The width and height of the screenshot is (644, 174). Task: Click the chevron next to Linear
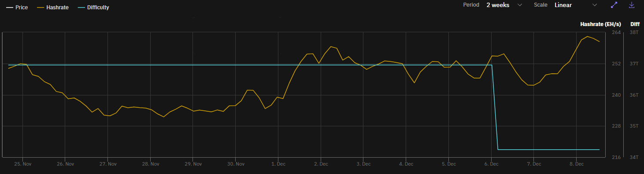(595, 5)
